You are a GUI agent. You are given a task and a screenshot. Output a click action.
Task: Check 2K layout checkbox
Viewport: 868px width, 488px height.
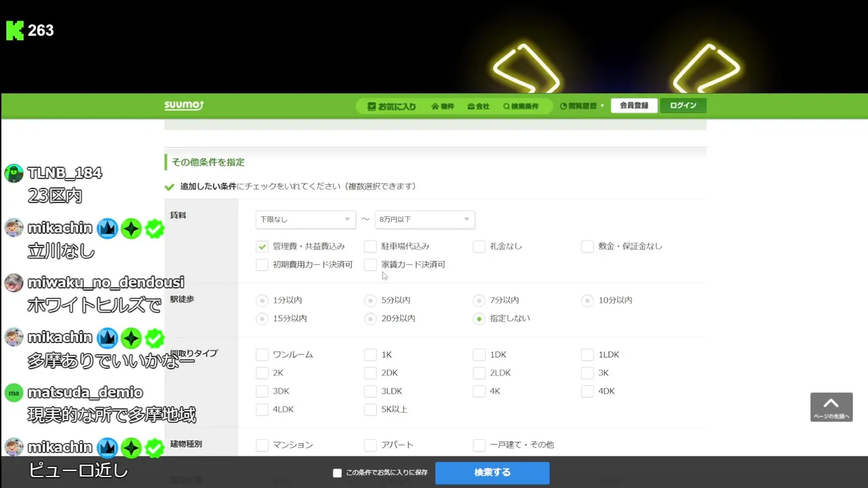point(262,373)
